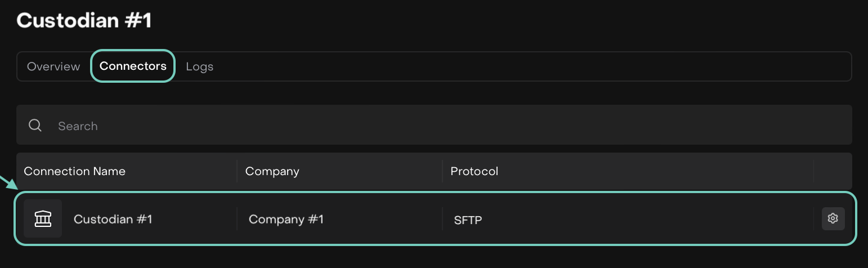
Task: Open the Logs tab
Action: coord(199,67)
